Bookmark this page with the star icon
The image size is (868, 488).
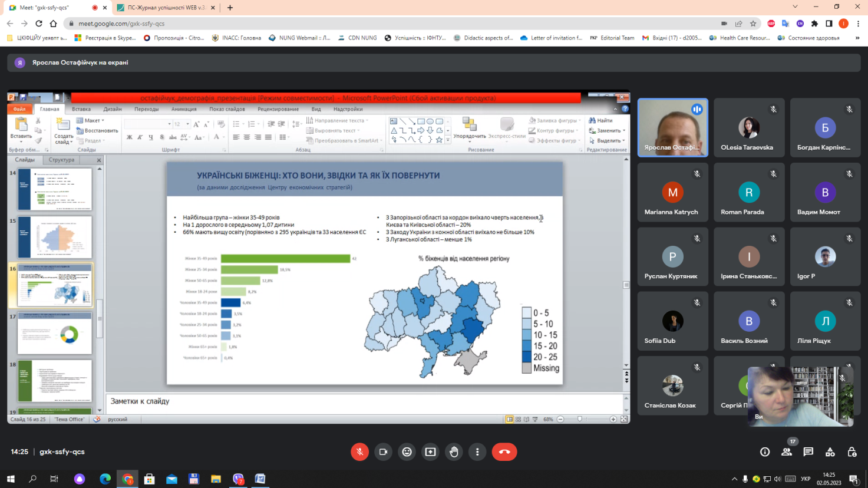(x=753, y=24)
